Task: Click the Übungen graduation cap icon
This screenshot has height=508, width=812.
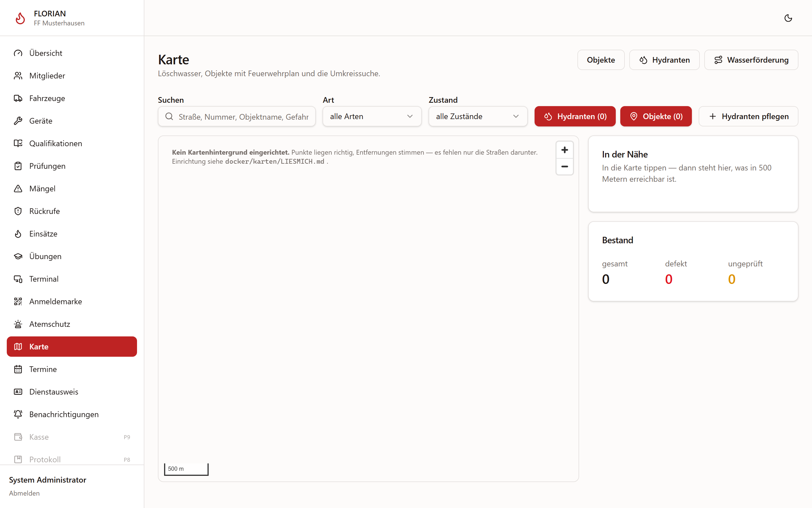Action: (x=18, y=256)
